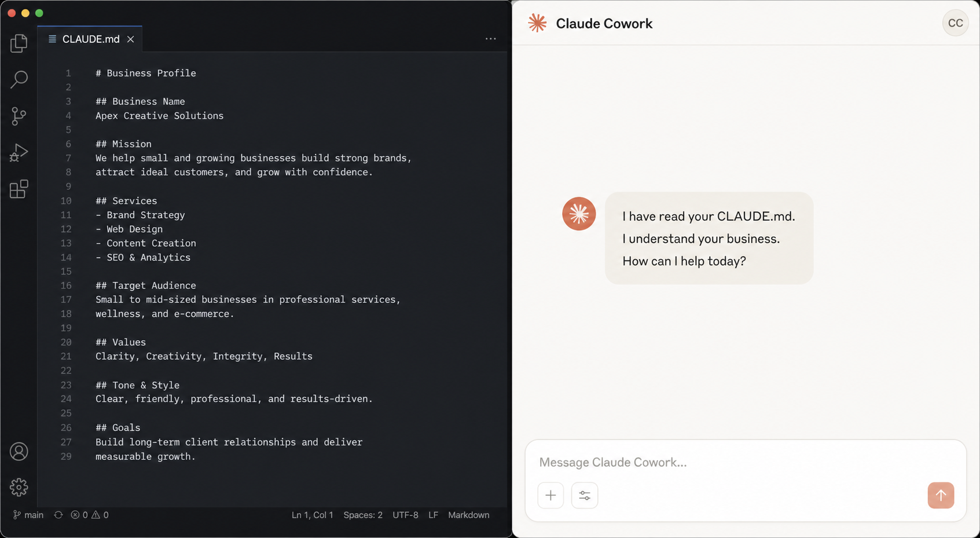The width and height of the screenshot is (980, 538).
Task: Click 'I have read your CLAUDE.md.' message text
Action: [x=709, y=216]
